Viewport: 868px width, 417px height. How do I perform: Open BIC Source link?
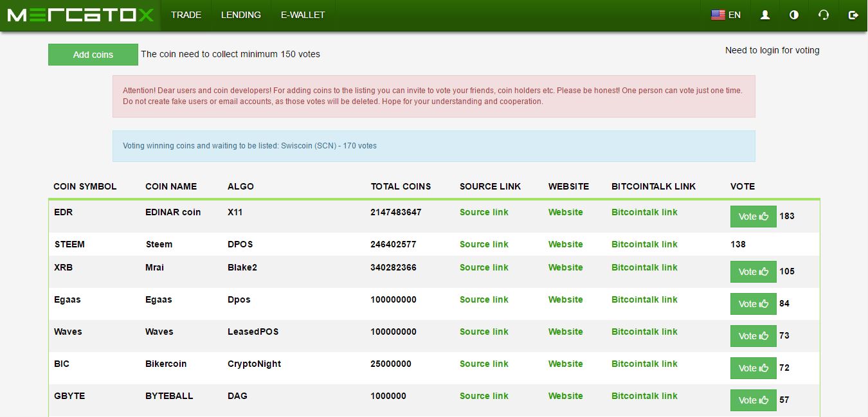(x=484, y=364)
